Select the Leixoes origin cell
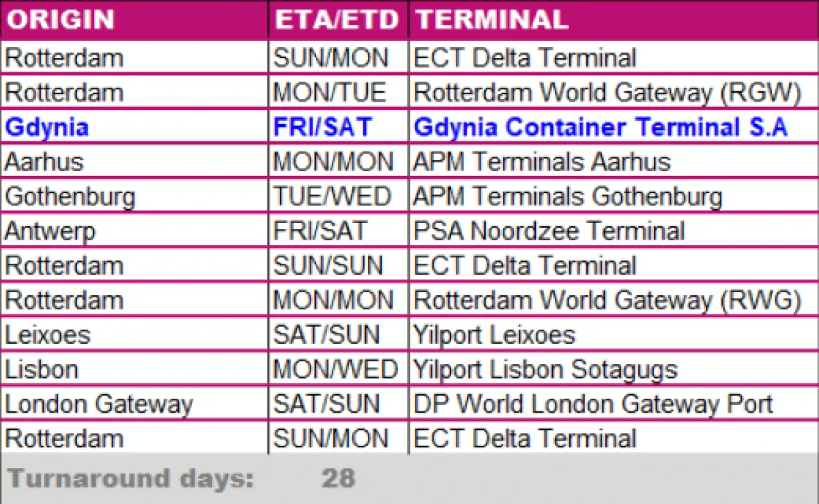The image size is (819, 504). tap(48, 335)
